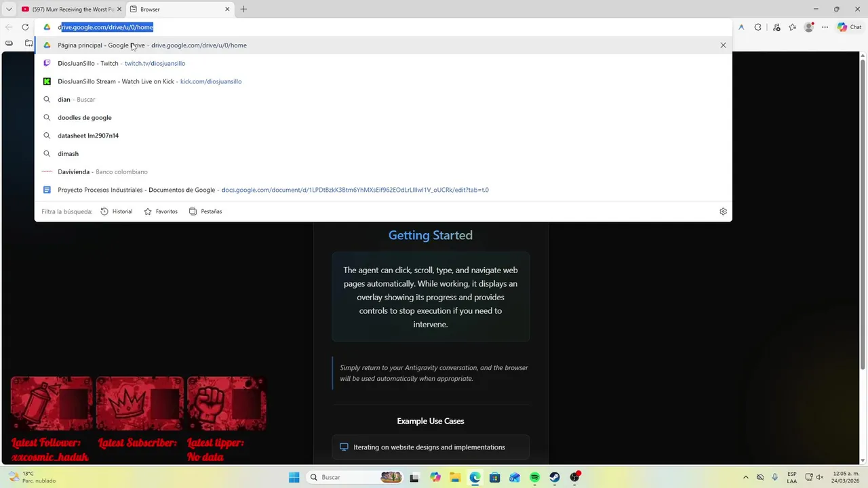
Task: Pick the DiosJuanSillo - Twitch suggestion
Action: click(383, 63)
